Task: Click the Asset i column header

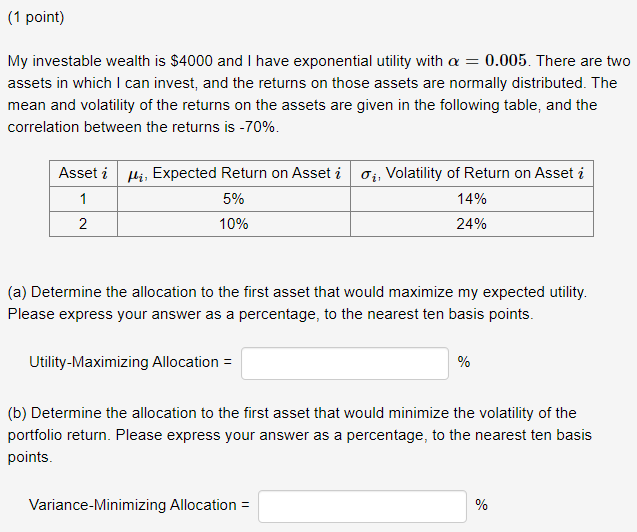Action: coord(83,173)
